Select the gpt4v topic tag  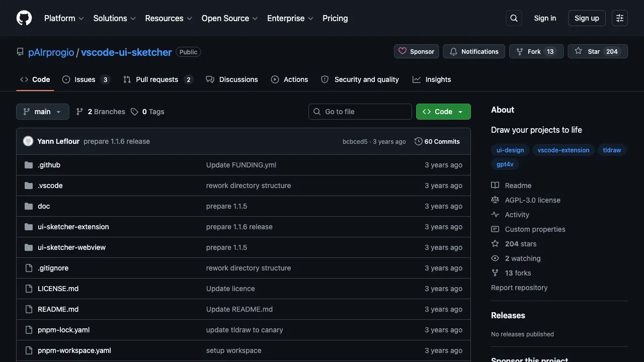click(505, 164)
